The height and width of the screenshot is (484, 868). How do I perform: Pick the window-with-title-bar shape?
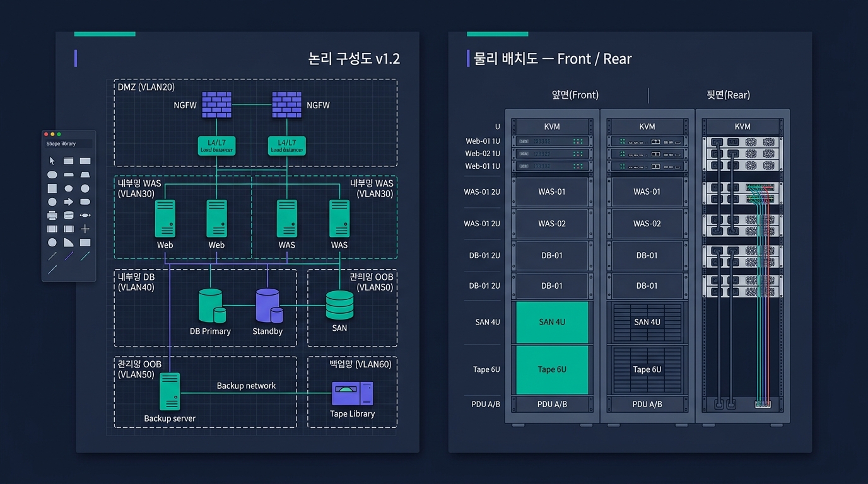pyautogui.click(x=68, y=161)
